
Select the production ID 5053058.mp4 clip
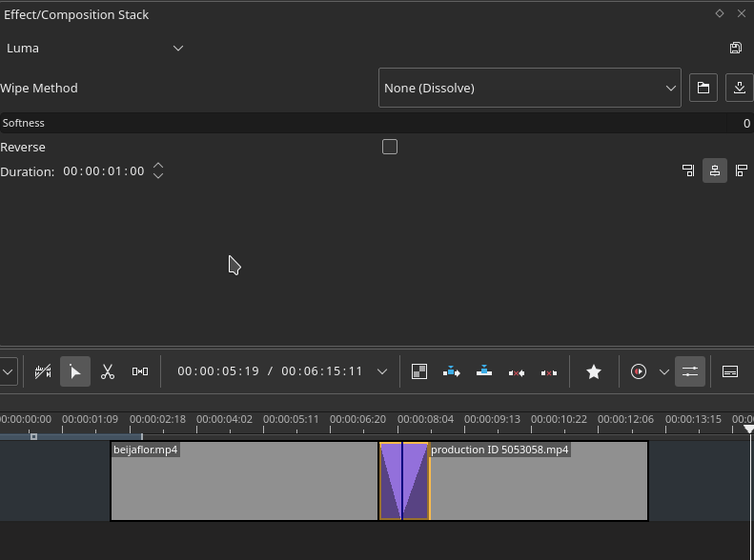[539, 486]
